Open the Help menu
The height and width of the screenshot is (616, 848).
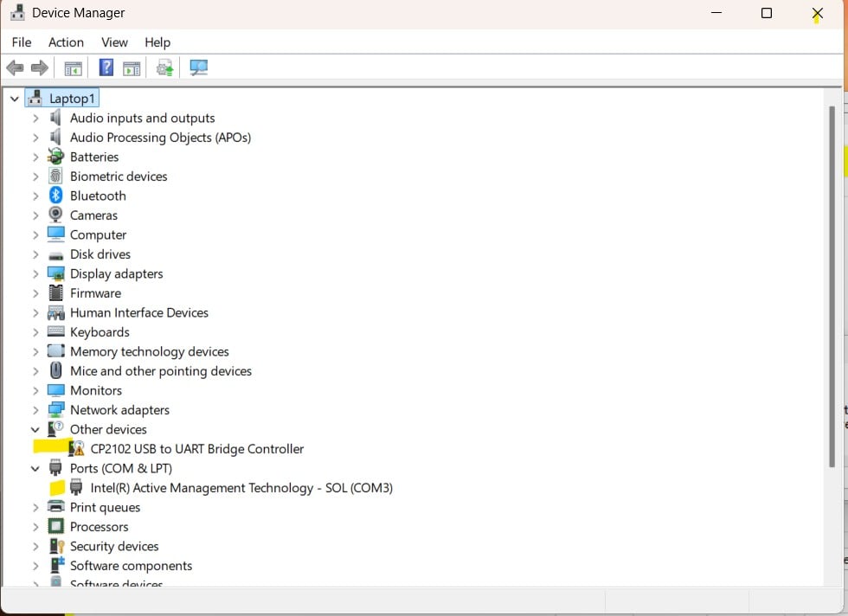157,42
